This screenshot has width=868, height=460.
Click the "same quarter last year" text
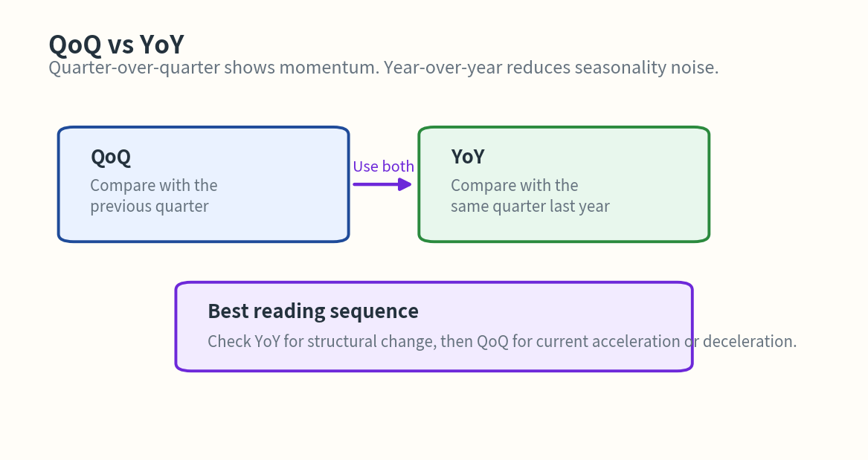530,206
